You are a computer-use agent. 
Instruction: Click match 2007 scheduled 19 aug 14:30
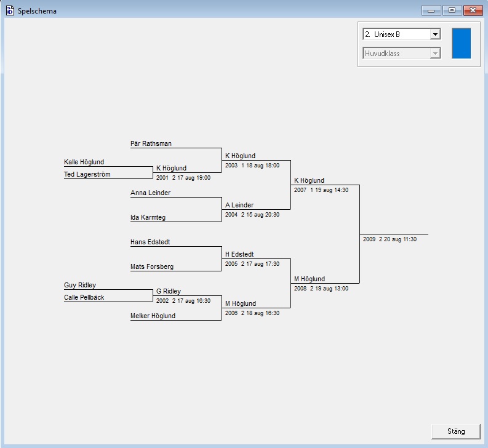[321, 190]
